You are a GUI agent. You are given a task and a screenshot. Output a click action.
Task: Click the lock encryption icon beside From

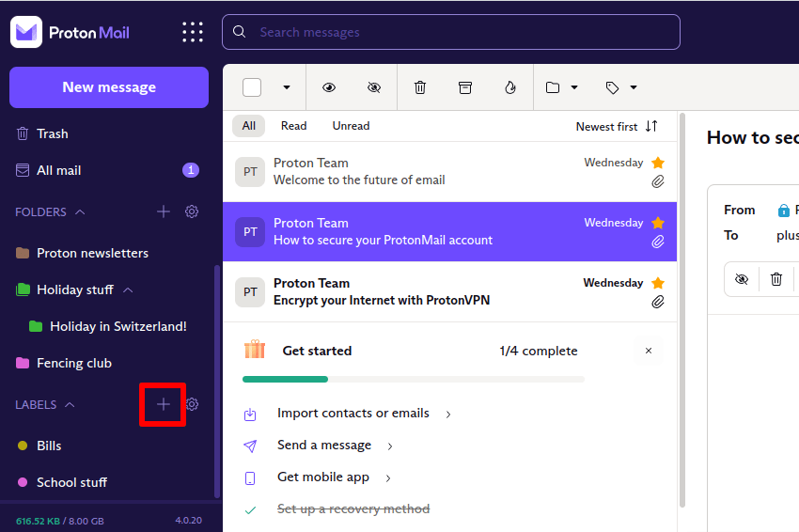pyautogui.click(x=783, y=210)
